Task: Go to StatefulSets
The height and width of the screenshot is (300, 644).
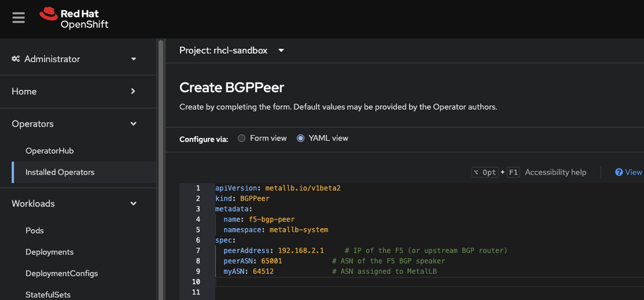Action: [x=48, y=294]
